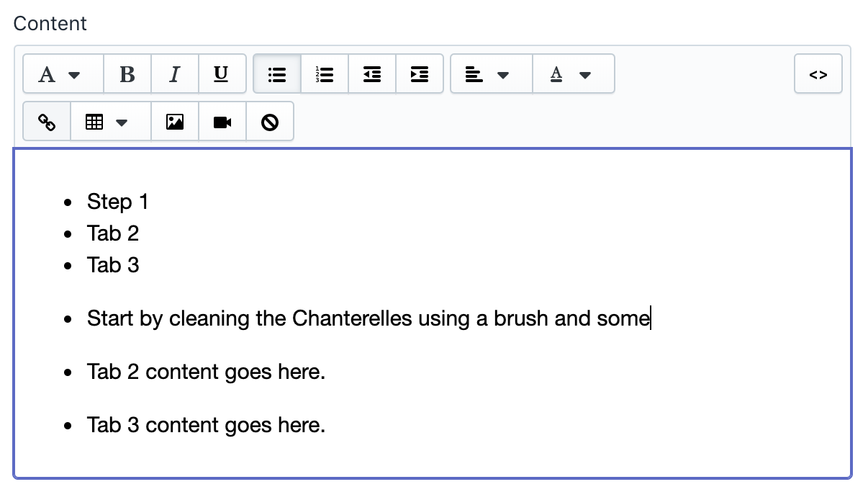Insert a hyperlink

pos(47,122)
